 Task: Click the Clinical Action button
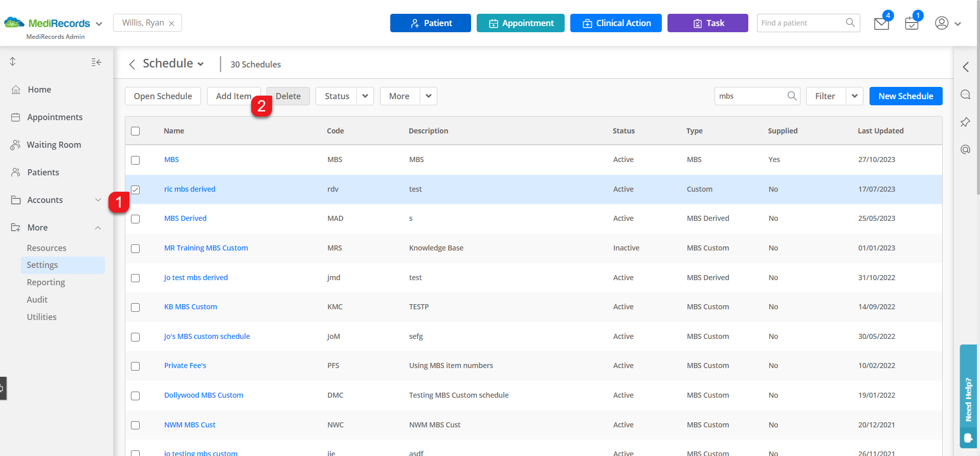(616, 23)
